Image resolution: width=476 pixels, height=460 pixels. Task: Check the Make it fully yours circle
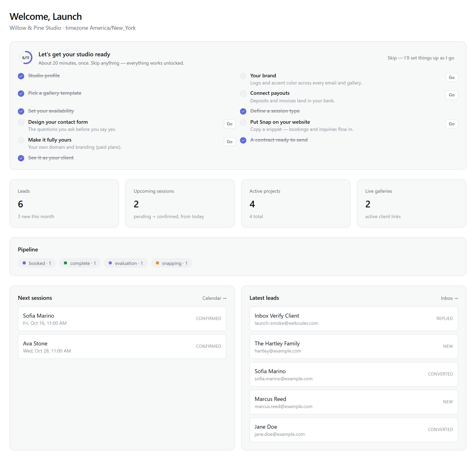pyautogui.click(x=21, y=140)
